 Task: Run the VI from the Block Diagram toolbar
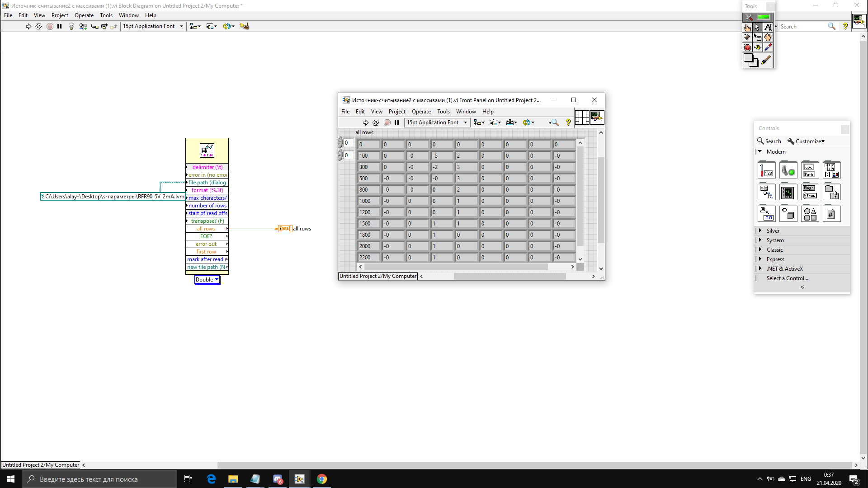point(28,26)
